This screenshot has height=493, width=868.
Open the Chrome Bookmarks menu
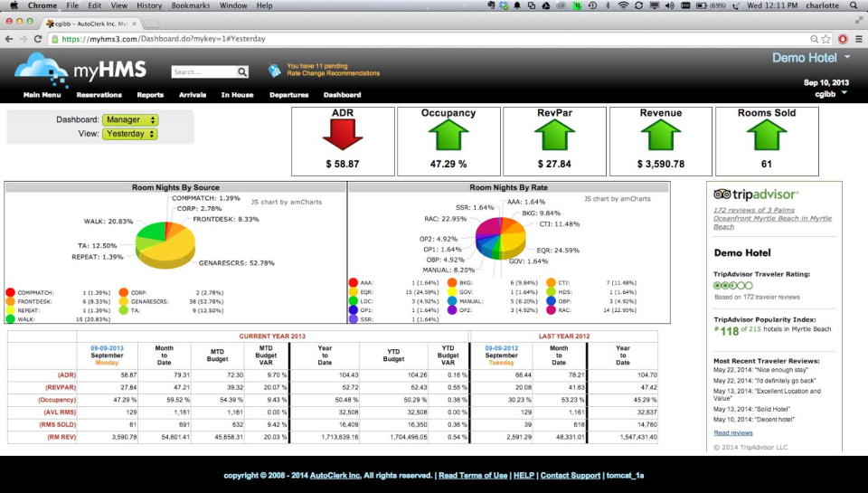[191, 5]
